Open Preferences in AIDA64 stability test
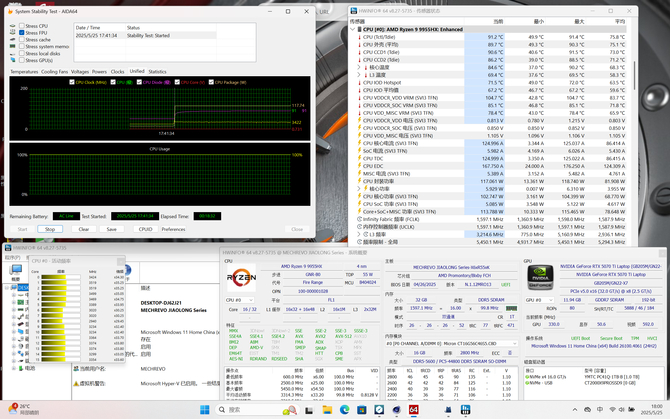Viewport: 670px width, 419px height. [x=174, y=229]
